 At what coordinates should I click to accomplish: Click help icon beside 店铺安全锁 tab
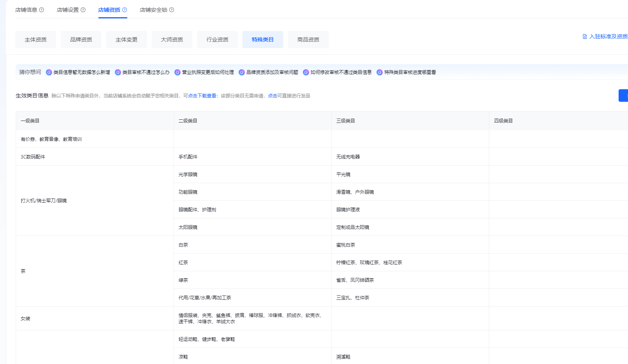point(172,10)
